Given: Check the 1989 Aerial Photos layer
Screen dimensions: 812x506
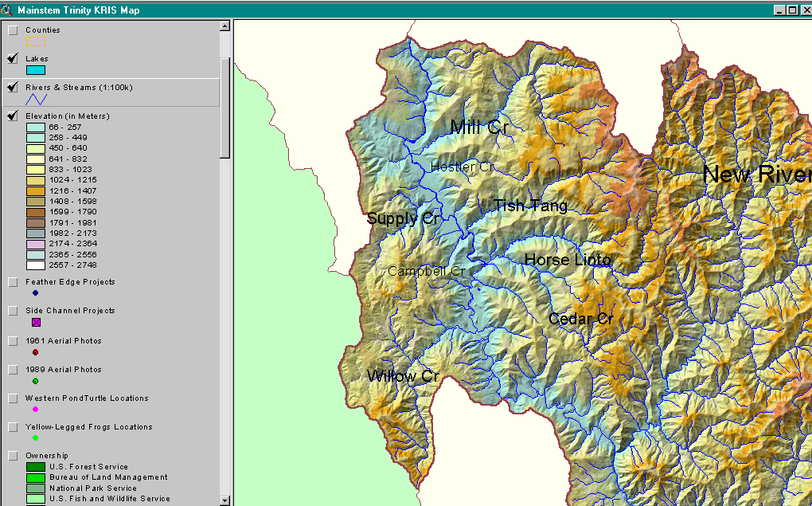Looking at the screenshot, I should 13,371.
